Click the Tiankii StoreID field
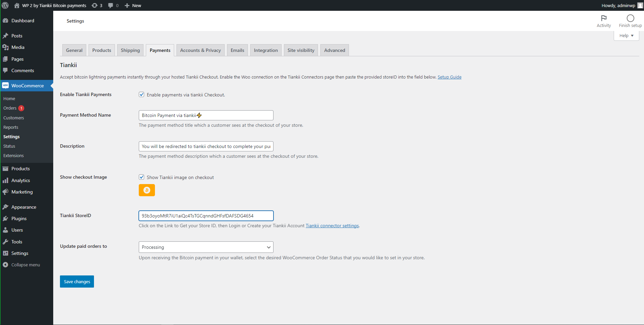644x325 pixels. click(206, 216)
